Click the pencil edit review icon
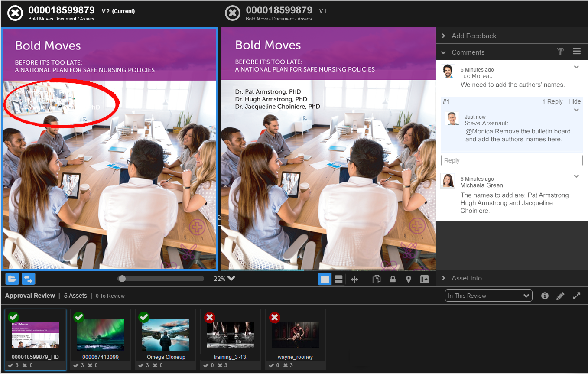Image resolution: width=588 pixels, height=374 pixels. (560, 296)
